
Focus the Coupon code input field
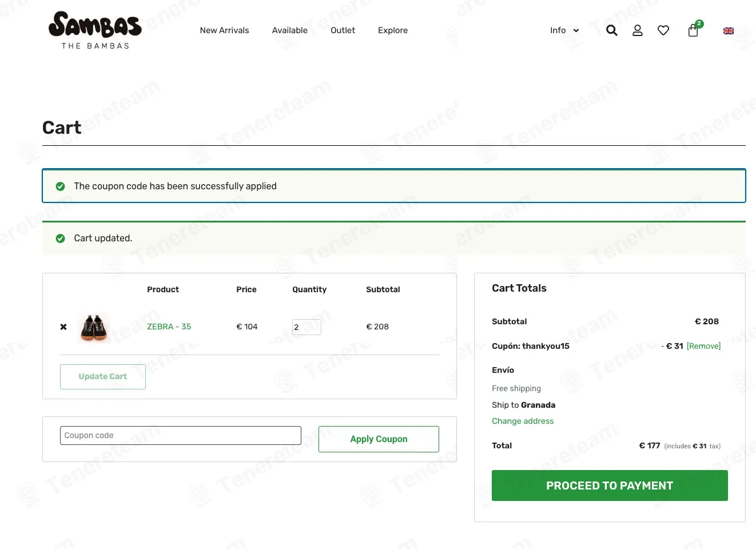pos(181,435)
